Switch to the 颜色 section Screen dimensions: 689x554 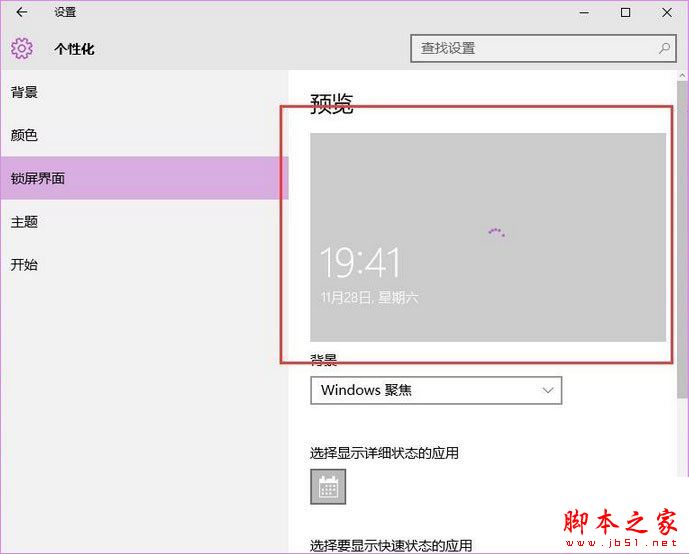(x=25, y=135)
